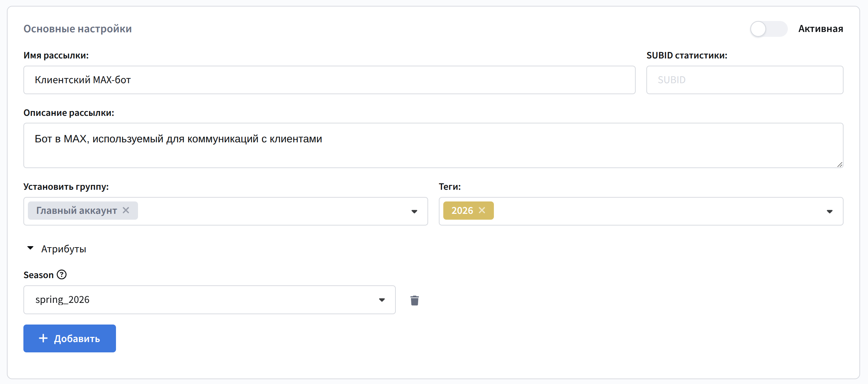The image size is (868, 384).
Task: Open the Установить группу dropdown arrow
Action: point(414,211)
